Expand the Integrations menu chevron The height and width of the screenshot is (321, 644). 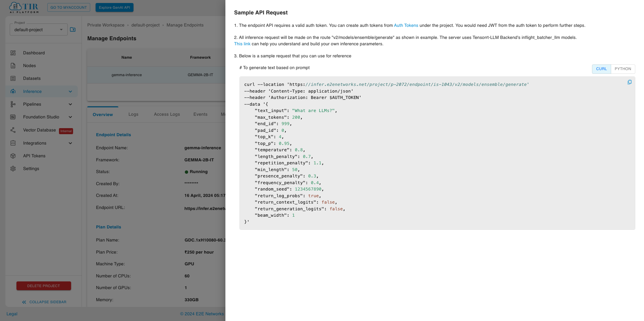(70, 143)
